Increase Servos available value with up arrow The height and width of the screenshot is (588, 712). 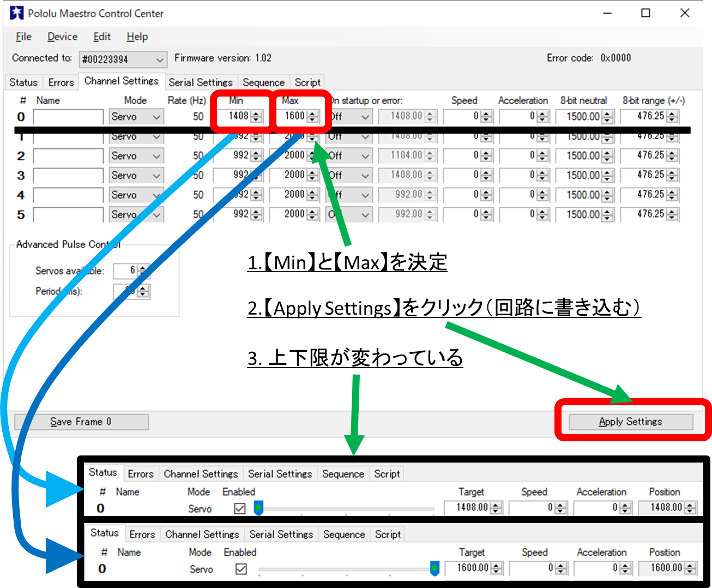point(143,268)
